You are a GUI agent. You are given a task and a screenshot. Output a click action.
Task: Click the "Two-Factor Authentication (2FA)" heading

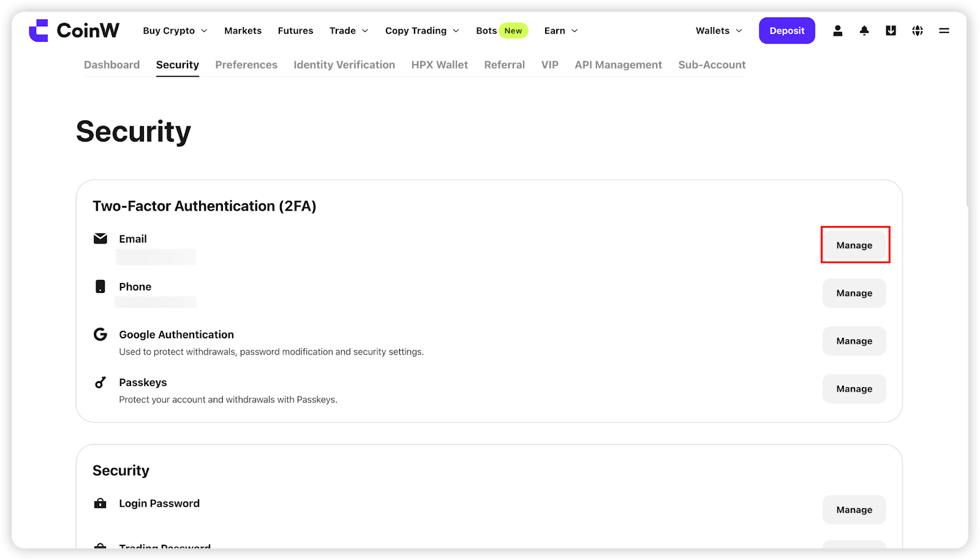tap(205, 206)
